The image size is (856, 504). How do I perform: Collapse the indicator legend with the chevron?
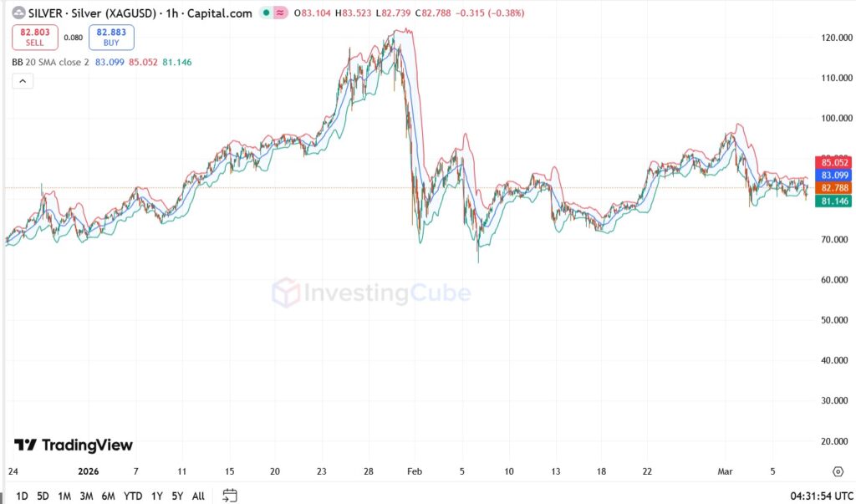point(23,81)
